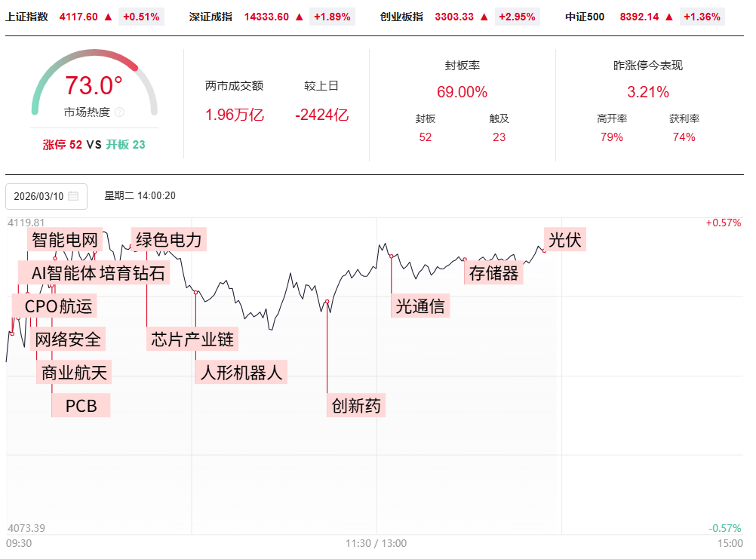Open the calendar icon in date picker

click(73, 196)
